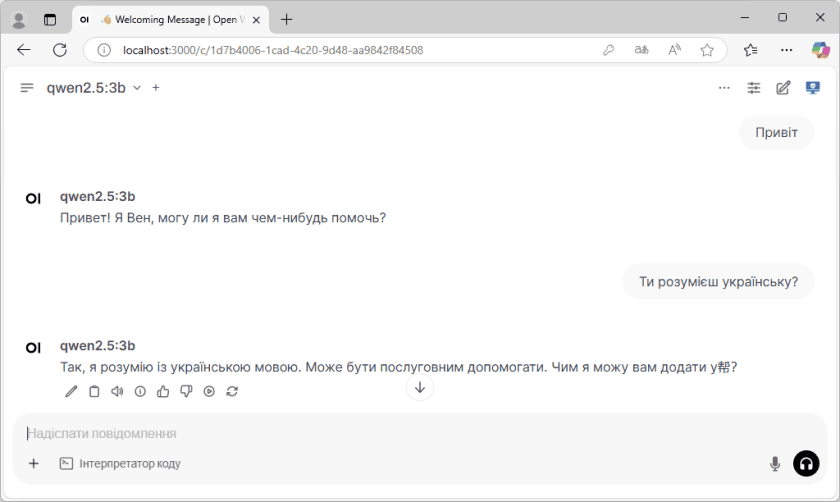Continue the response generation
840x502 pixels.
pos(209,391)
